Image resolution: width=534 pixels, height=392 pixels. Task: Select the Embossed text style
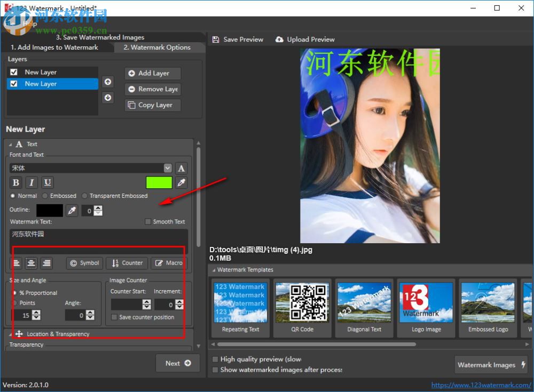(45, 196)
